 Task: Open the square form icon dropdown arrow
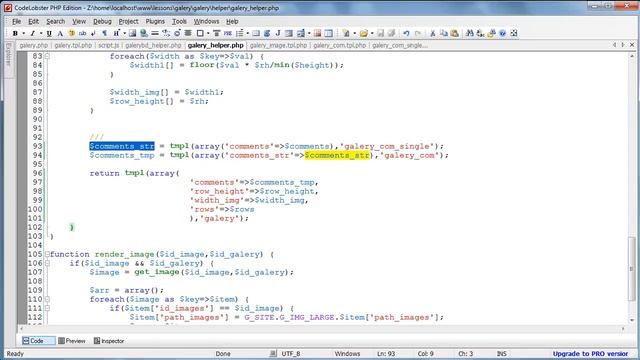click(208, 33)
